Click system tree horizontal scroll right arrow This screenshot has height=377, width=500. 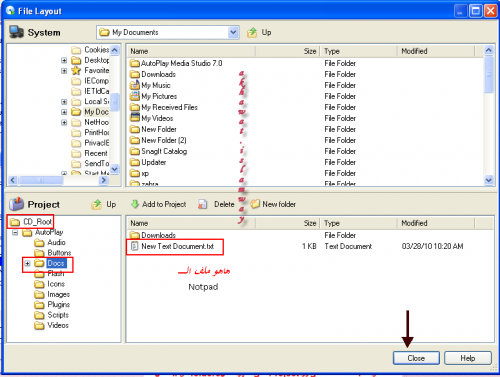click(104, 180)
